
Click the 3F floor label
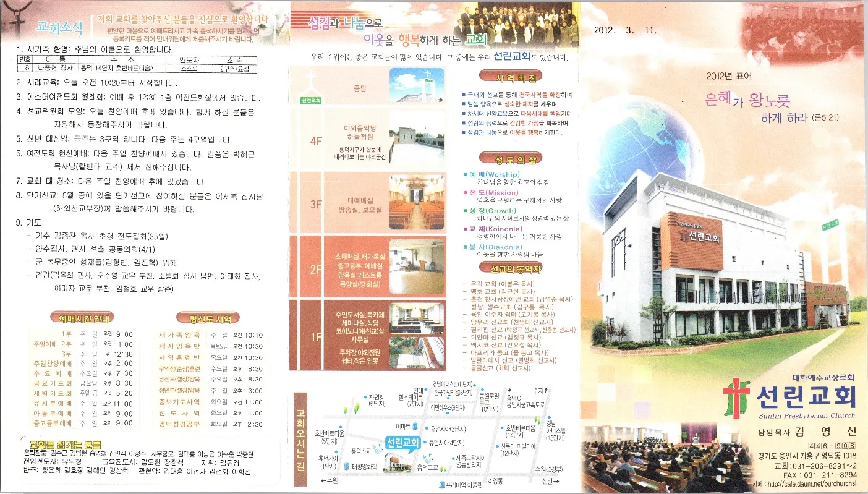(x=316, y=204)
